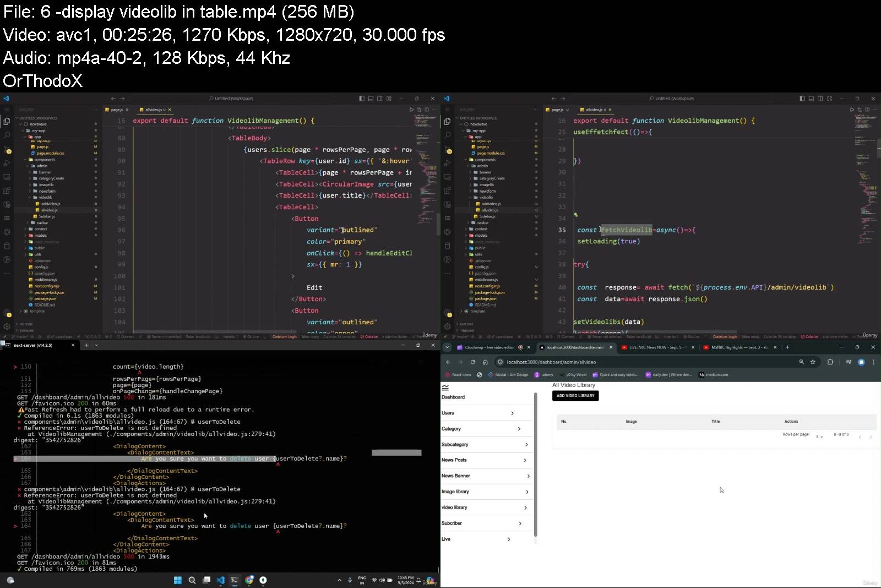Open the Dashboard link in sidebar
This screenshot has height=588, width=881.
tap(453, 397)
